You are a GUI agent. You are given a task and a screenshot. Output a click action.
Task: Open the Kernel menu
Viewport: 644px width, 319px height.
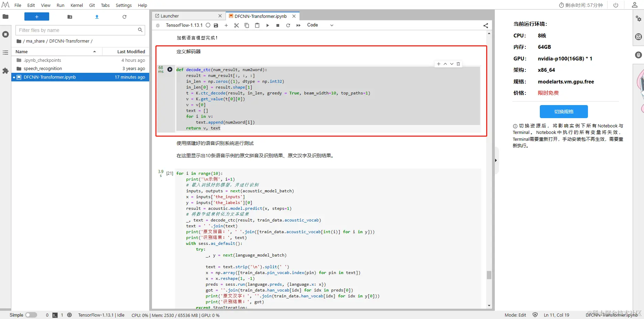click(x=77, y=5)
